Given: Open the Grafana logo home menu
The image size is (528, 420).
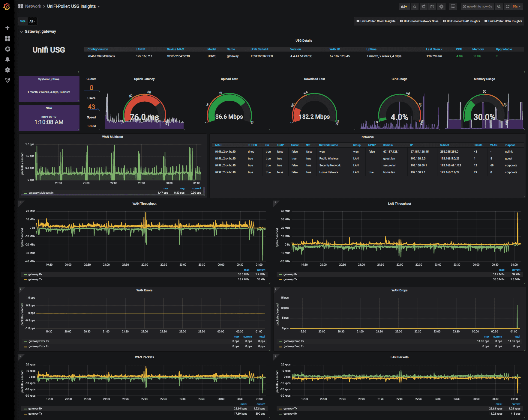Looking at the screenshot, I should [x=7, y=6].
